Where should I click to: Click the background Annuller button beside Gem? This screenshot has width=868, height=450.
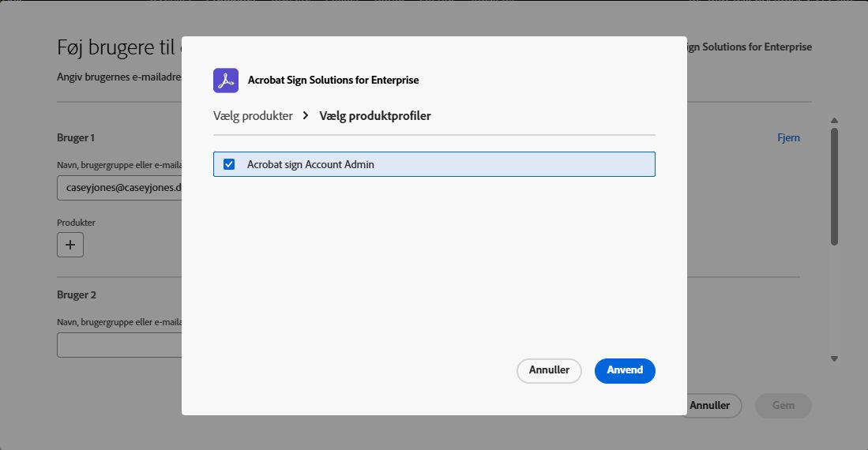(x=711, y=406)
